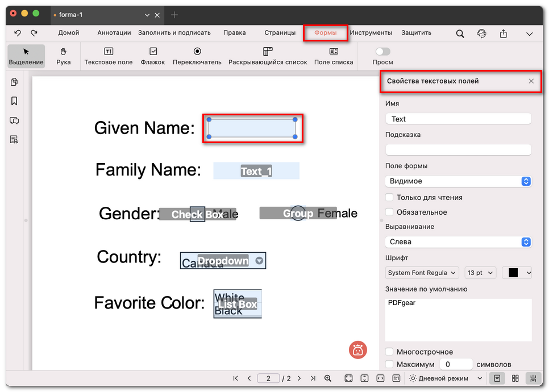
Task: Pick the Раскрывающийся список tool
Action: coord(268,56)
